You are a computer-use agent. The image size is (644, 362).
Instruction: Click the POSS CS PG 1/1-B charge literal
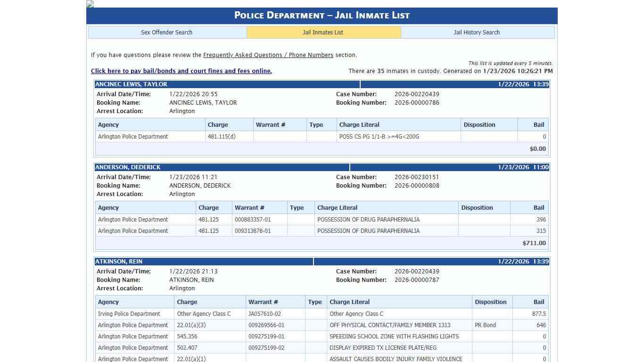pos(379,137)
